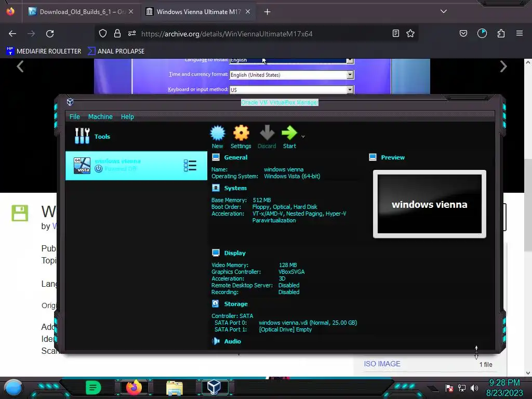Open Pocket save icon

(x=463, y=34)
